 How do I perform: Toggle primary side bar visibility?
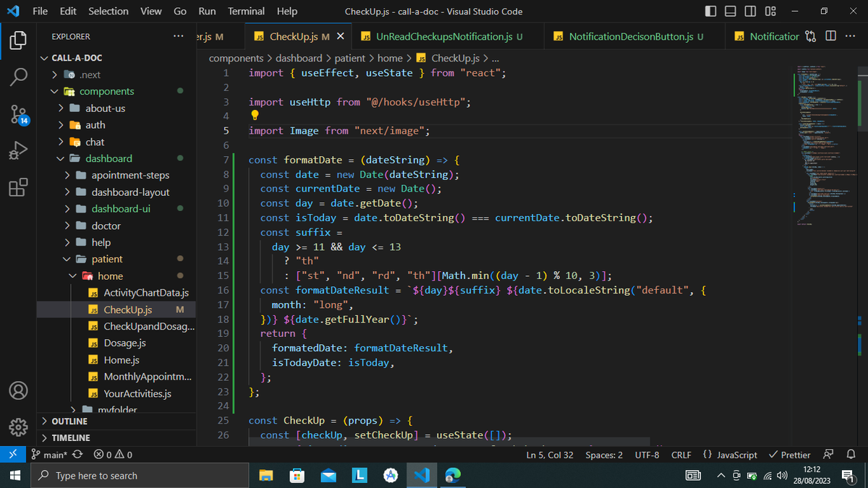(711, 12)
